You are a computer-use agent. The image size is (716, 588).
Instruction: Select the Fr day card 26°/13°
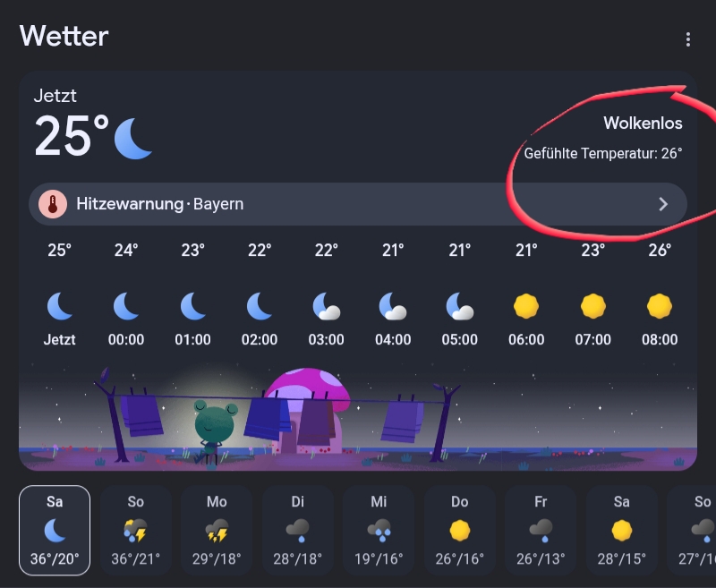tap(541, 530)
